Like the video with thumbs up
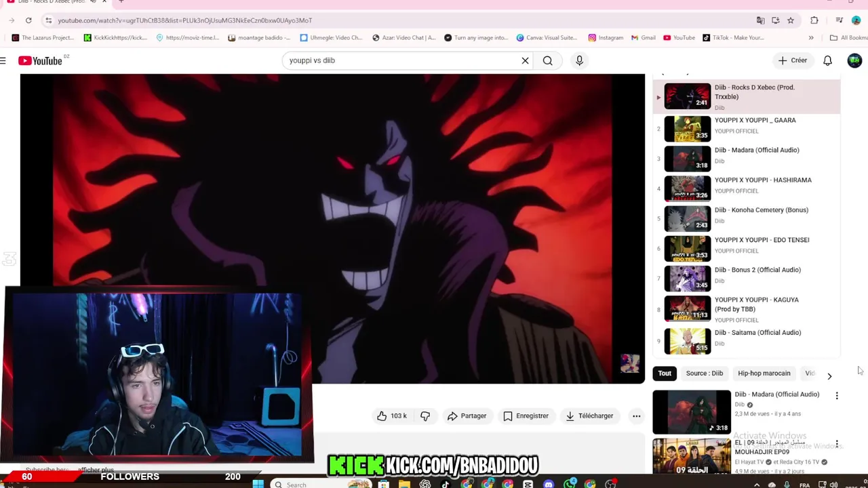Screen dimensions: 868x488 391,415
